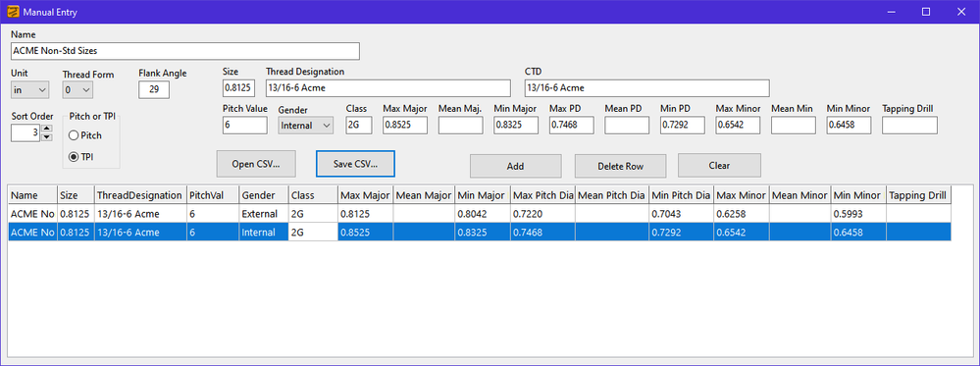This screenshot has width=980, height=366.
Task: Select the External 13/16-6 Acme table row
Action: point(480,213)
